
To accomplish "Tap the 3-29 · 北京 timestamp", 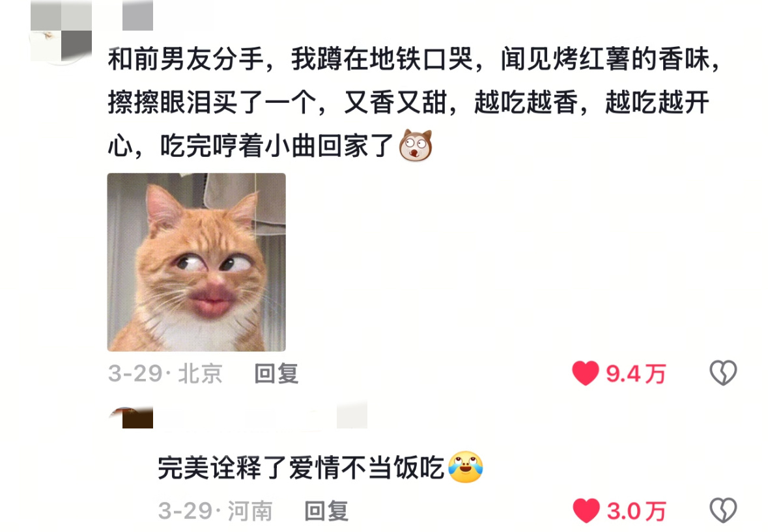I will pyautogui.click(x=165, y=373).
